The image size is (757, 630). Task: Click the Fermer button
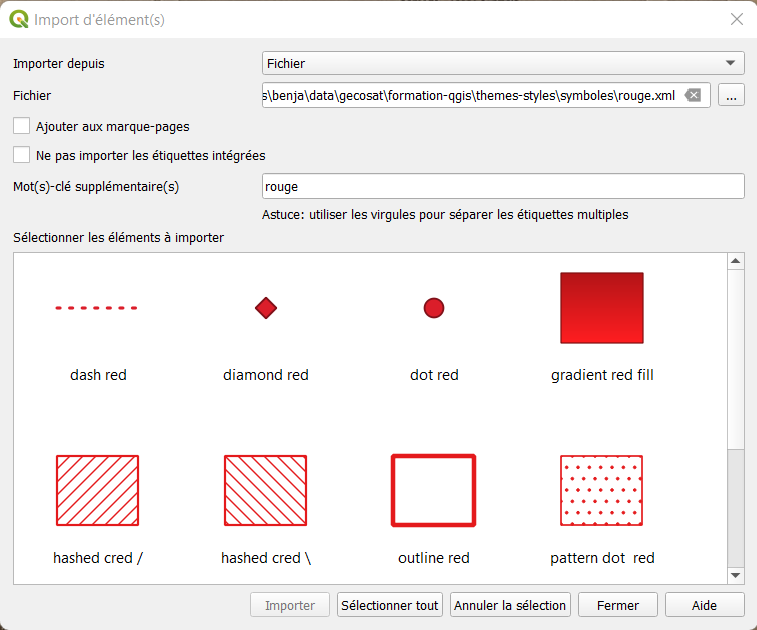[x=617, y=605]
